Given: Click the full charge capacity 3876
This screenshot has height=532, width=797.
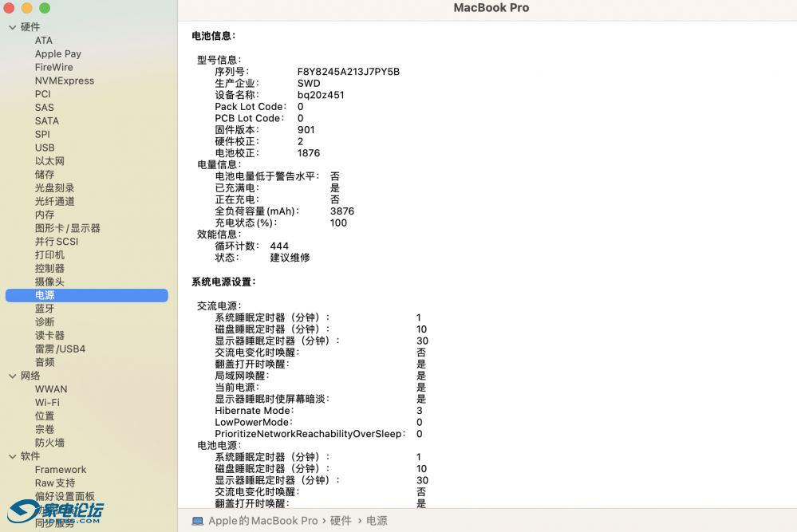Looking at the screenshot, I should point(342,211).
